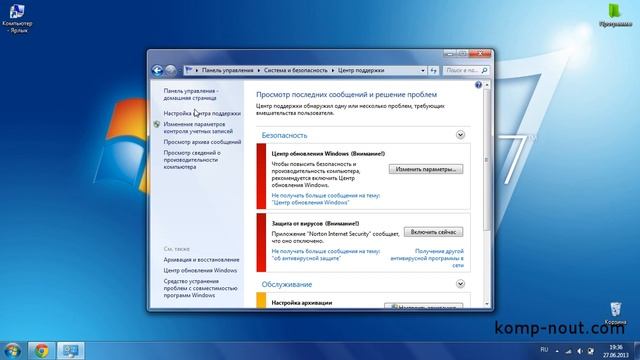
Task: Open Изменение параметров контроля учетных записей
Action: [198, 128]
